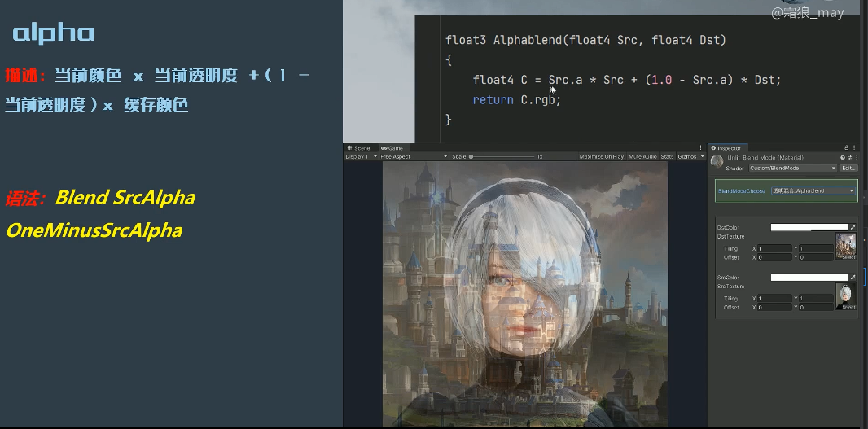Toggle Gizmos in Game view
The width and height of the screenshot is (868, 429).
click(686, 156)
